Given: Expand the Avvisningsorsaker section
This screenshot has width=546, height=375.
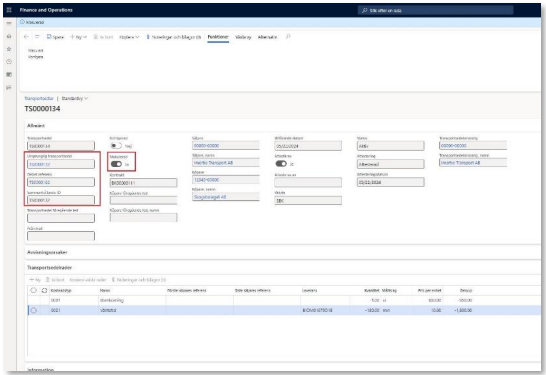Looking at the screenshot, I should tap(47, 252).
